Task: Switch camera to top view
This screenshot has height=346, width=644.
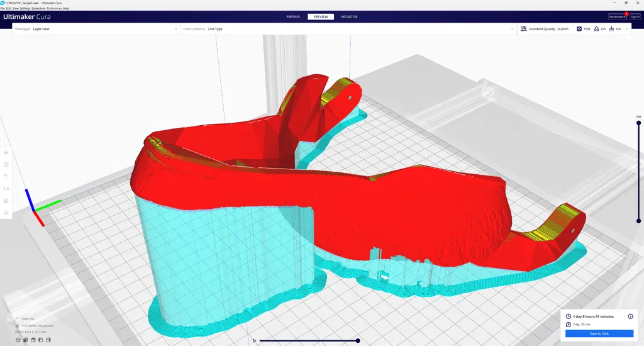Action: click(x=33, y=340)
